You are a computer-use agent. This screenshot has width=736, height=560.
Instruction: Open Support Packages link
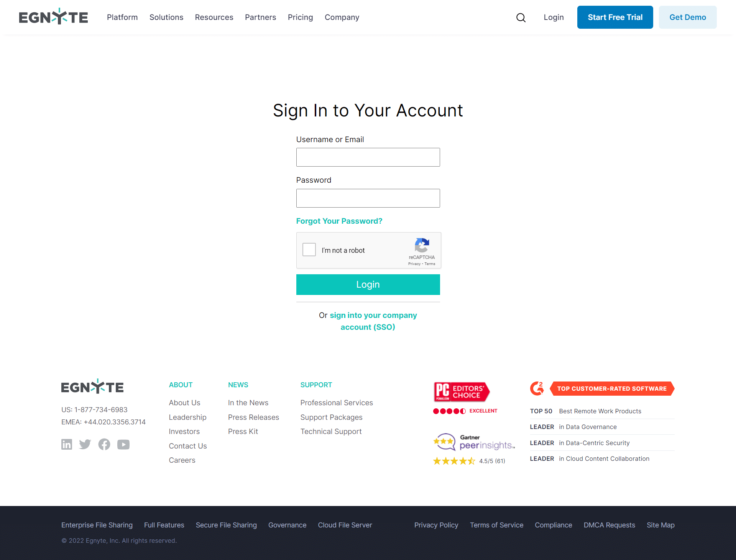tap(331, 417)
